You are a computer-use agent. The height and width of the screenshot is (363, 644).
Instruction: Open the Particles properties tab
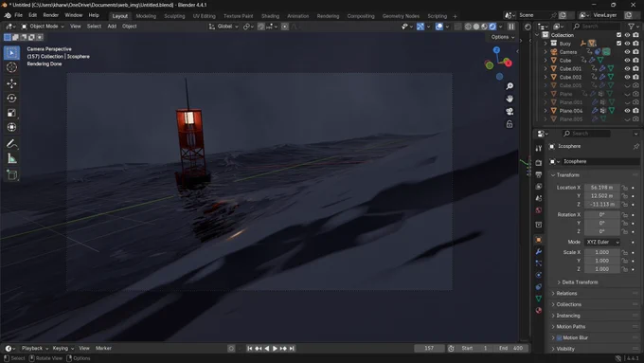(539, 263)
